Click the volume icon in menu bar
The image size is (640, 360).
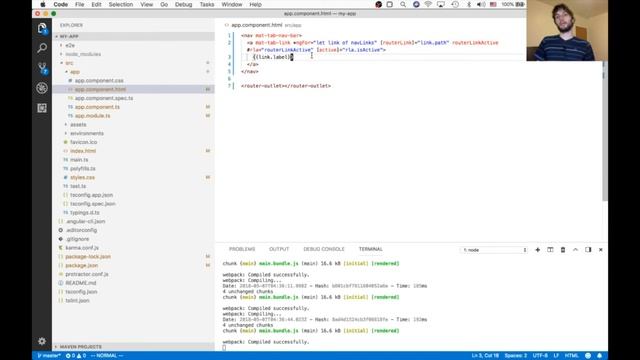click(481, 4)
